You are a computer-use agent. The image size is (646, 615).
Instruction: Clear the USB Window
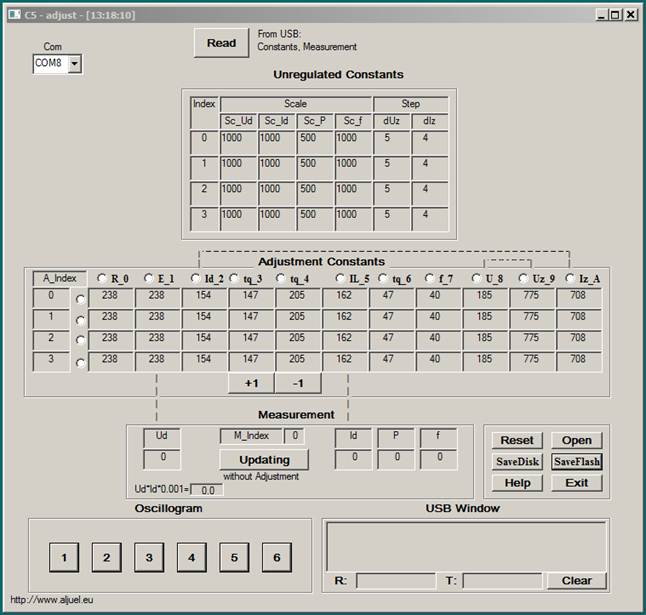click(x=576, y=580)
